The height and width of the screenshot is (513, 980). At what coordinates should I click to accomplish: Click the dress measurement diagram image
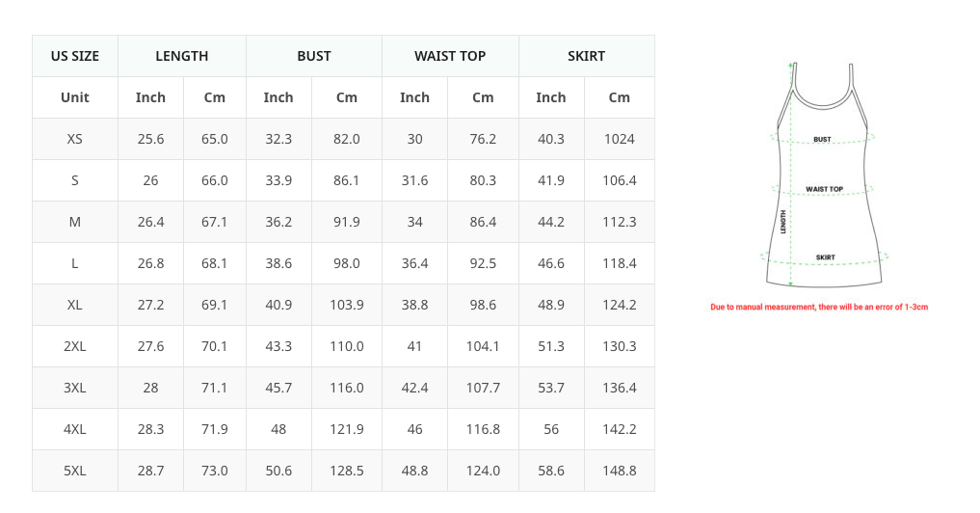824,175
